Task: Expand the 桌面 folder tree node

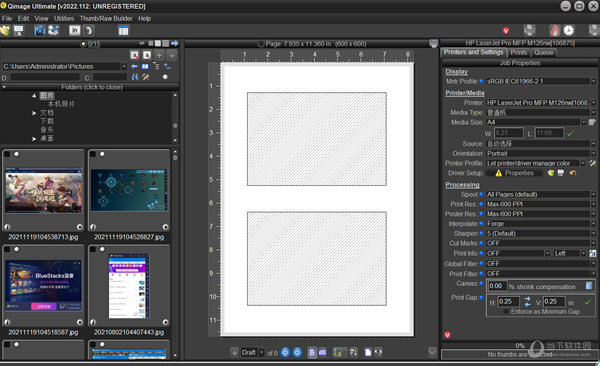Action: [34, 139]
